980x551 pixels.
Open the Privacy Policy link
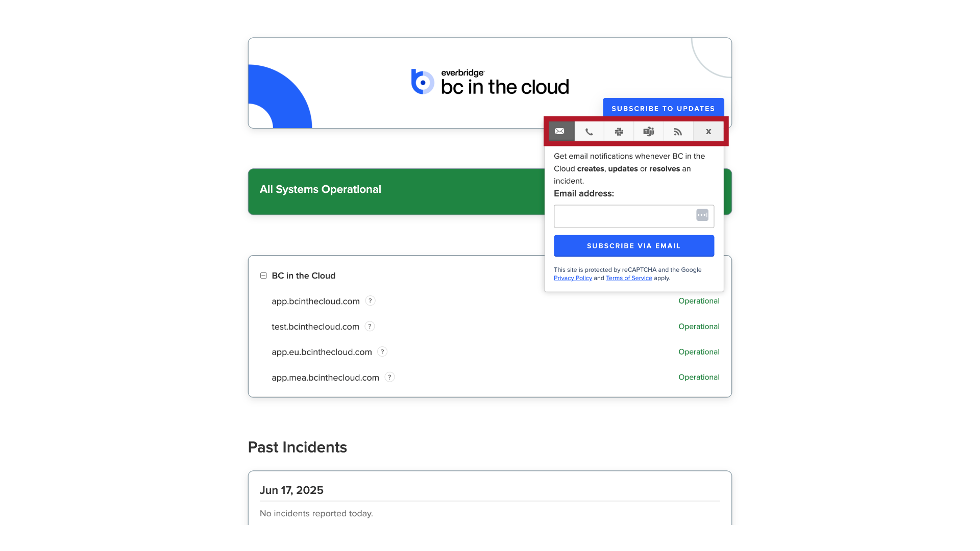pyautogui.click(x=573, y=278)
